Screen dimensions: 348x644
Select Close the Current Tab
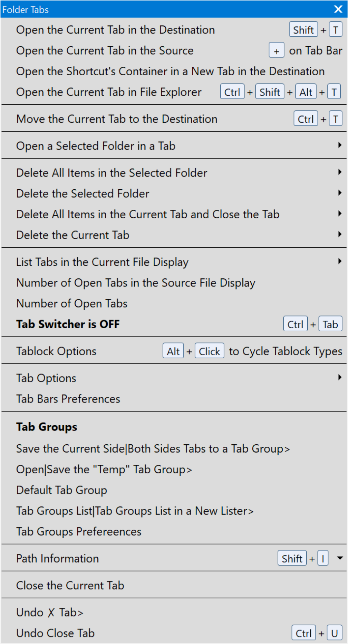coord(174,585)
